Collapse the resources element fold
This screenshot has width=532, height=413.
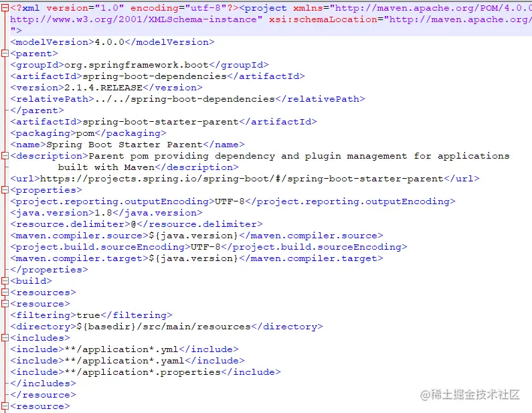(x=5, y=293)
